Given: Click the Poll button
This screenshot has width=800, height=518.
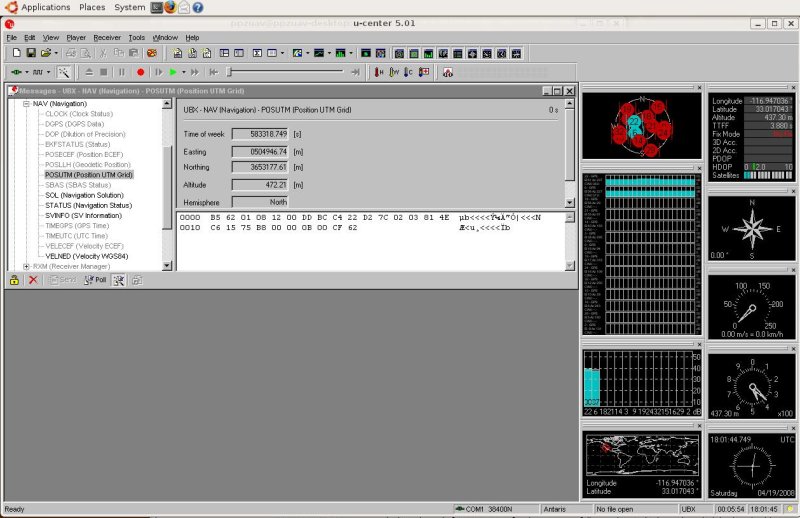Looking at the screenshot, I should [x=95, y=280].
